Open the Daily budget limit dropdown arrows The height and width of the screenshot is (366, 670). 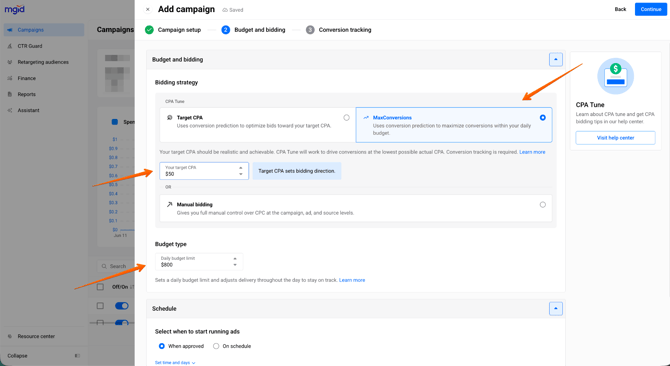tap(235, 262)
